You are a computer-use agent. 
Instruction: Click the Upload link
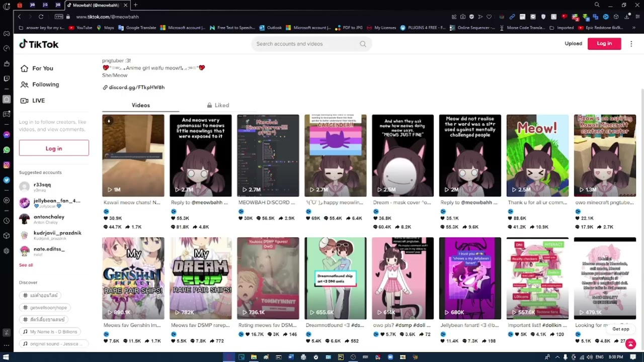(x=573, y=44)
